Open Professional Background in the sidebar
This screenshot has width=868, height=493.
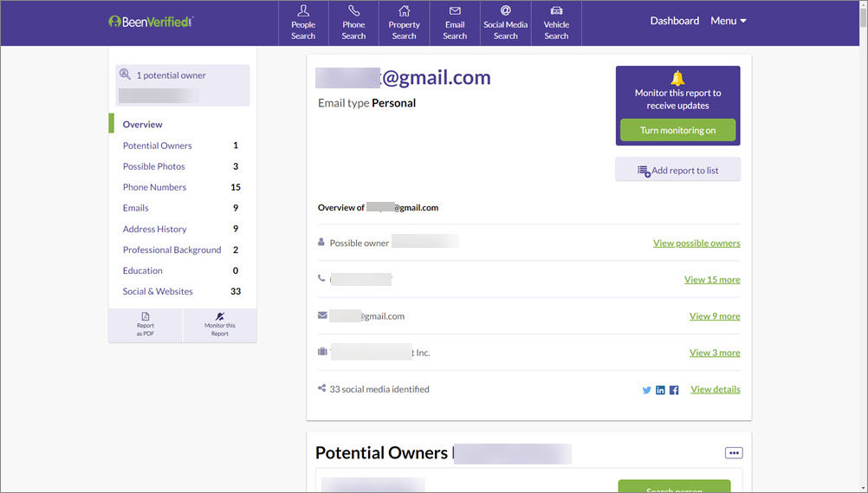pyautogui.click(x=172, y=250)
